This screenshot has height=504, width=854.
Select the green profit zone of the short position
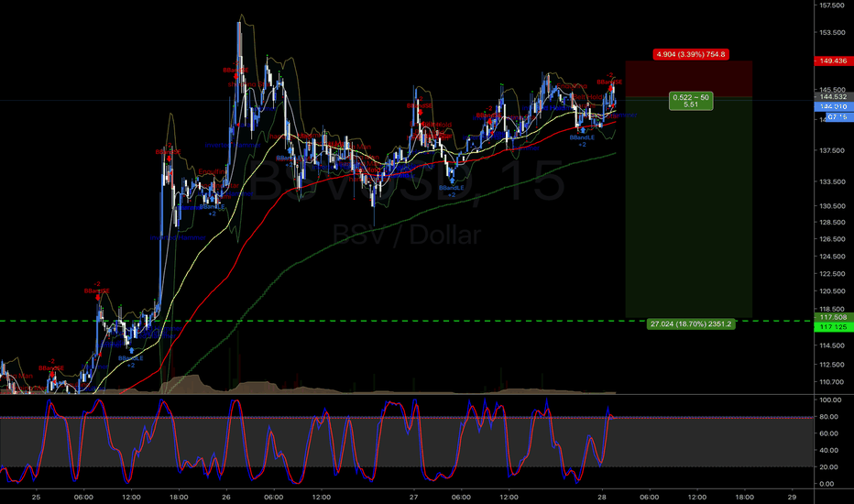(688, 207)
